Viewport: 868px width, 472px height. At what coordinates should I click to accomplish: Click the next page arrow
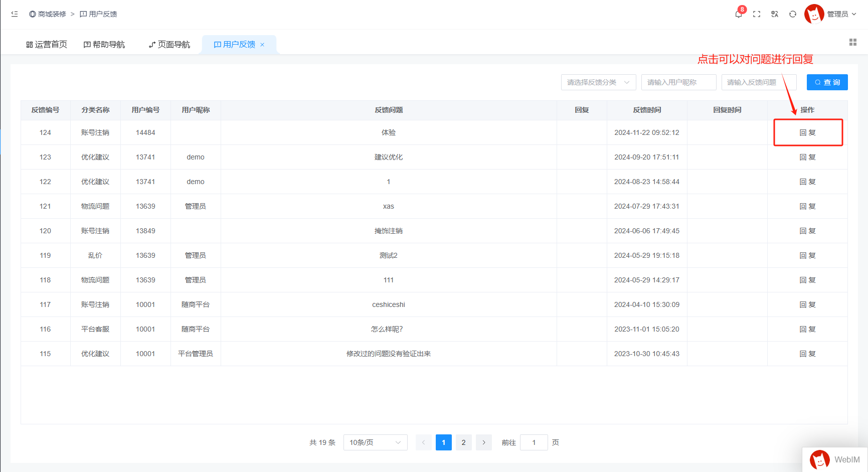point(483,442)
